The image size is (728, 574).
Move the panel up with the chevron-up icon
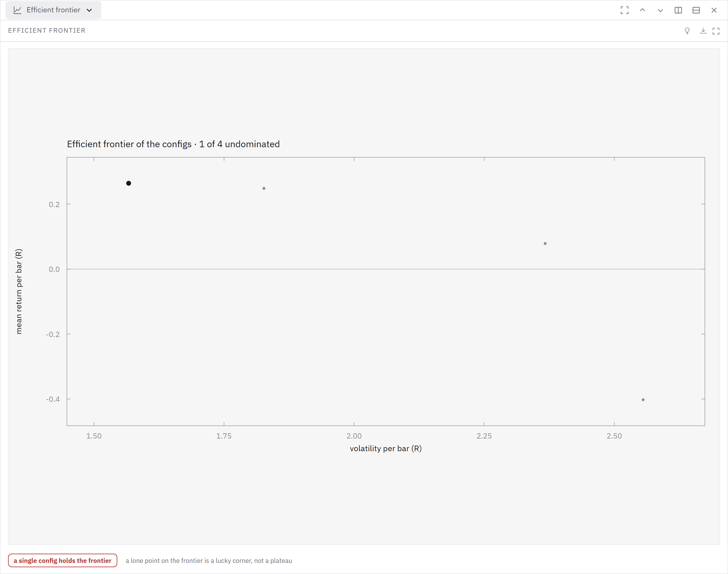[642, 10]
